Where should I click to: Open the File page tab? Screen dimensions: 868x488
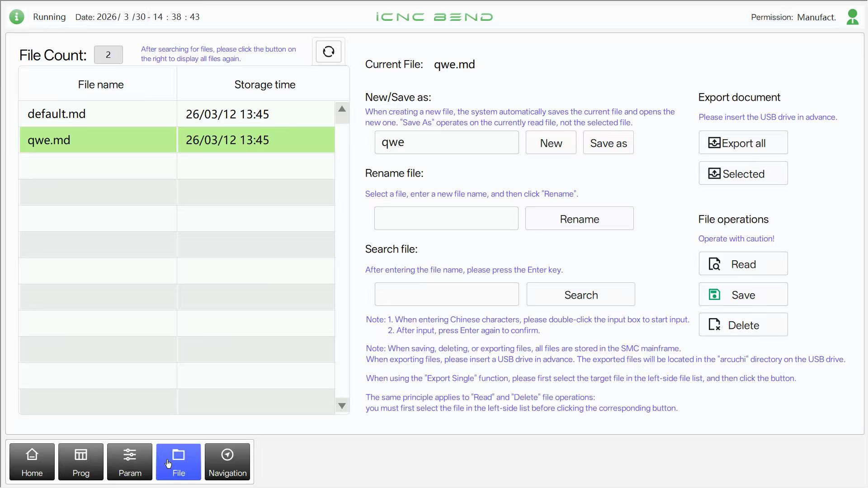click(179, 462)
